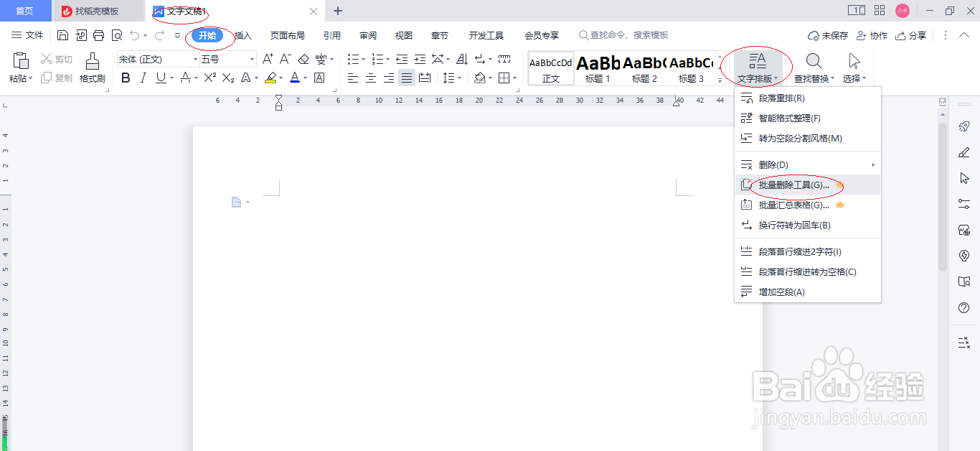
Task: Open the font name dropdown
Action: tap(157, 59)
